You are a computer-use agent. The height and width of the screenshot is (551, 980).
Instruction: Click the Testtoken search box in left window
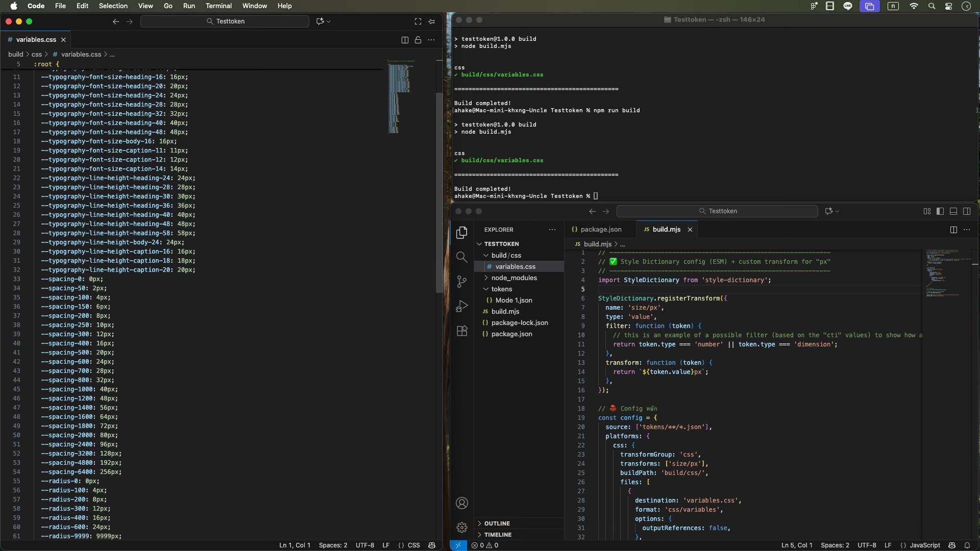225,21
